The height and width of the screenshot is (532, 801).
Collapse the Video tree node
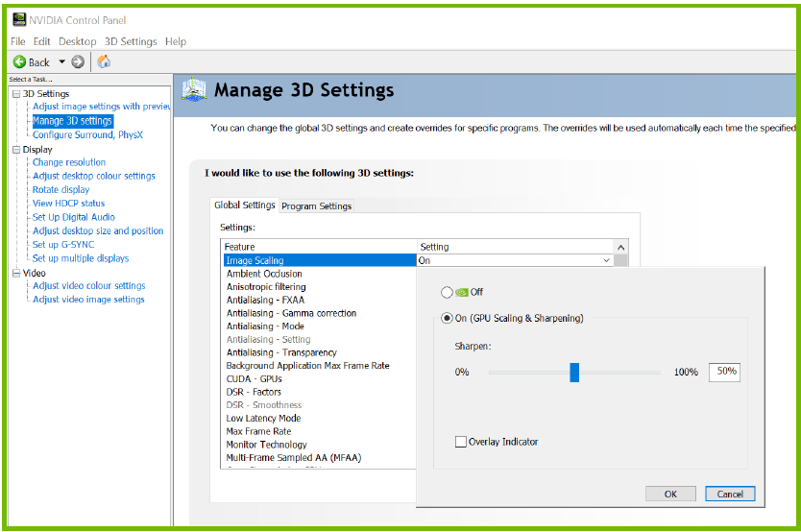click(15, 273)
